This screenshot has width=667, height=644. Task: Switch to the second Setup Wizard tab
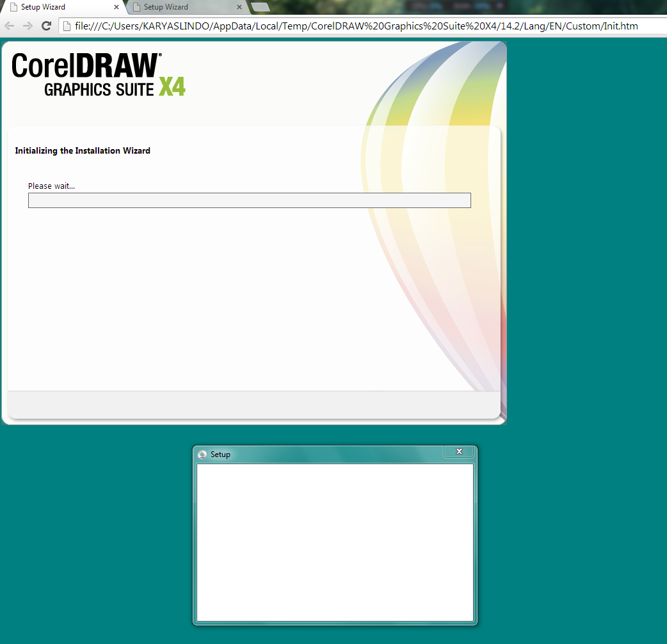pos(187,7)
